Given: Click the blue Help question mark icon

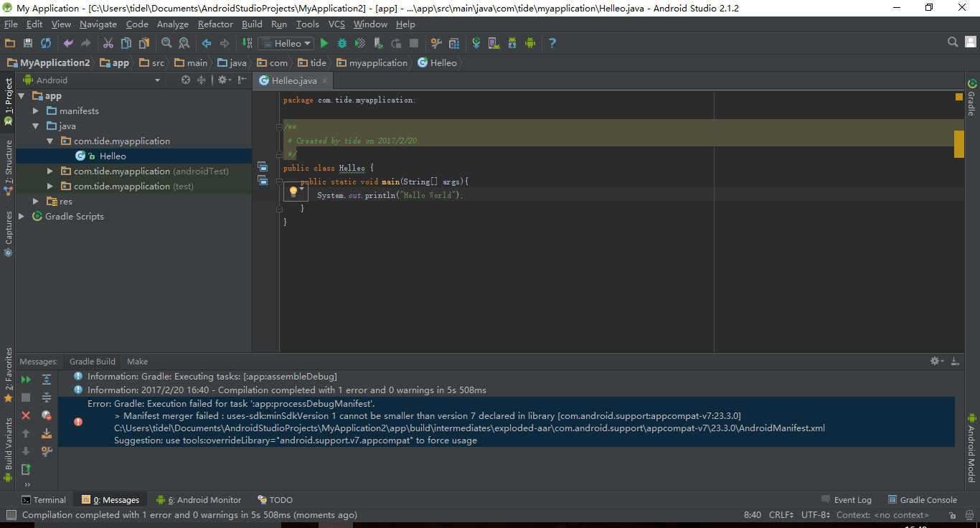Looking at the screenshot, I should pos(552,43).
